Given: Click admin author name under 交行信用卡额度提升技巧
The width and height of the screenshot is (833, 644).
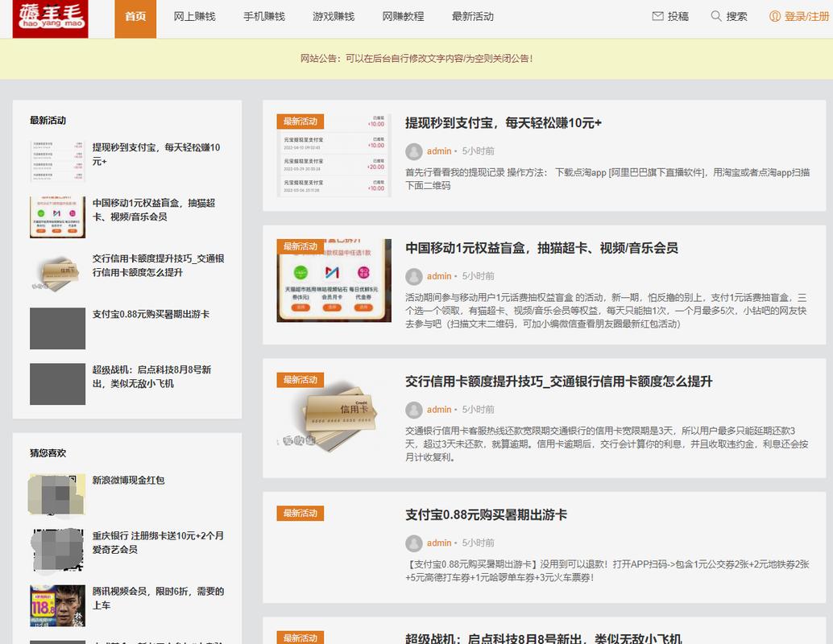Looking at the screenshot, I should [x=439, y=410].
